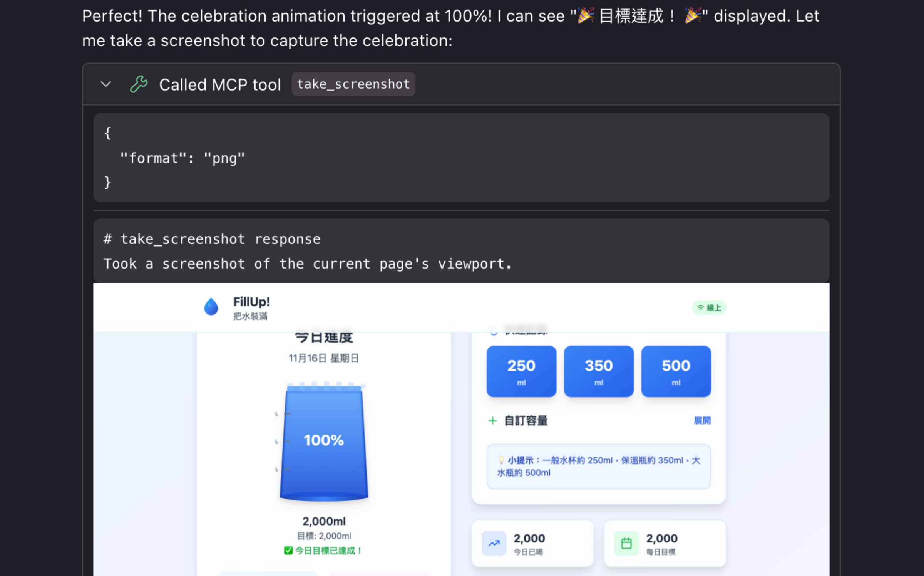Click the green checkmark goal achieved icon
Image resolution: width=924 pixels, height=576 pixels.
pos(288,550)
